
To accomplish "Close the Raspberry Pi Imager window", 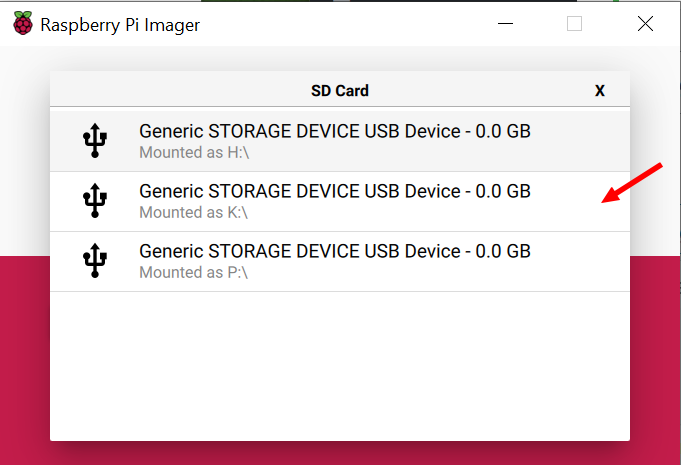I will pyautogui.click(x=645, y=23).
